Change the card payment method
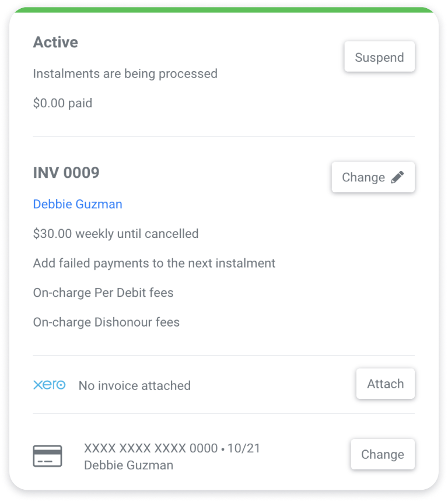Image resolution: width=448 pixels, height=502 pixels. pyautogui.click(x=383, y=454)
